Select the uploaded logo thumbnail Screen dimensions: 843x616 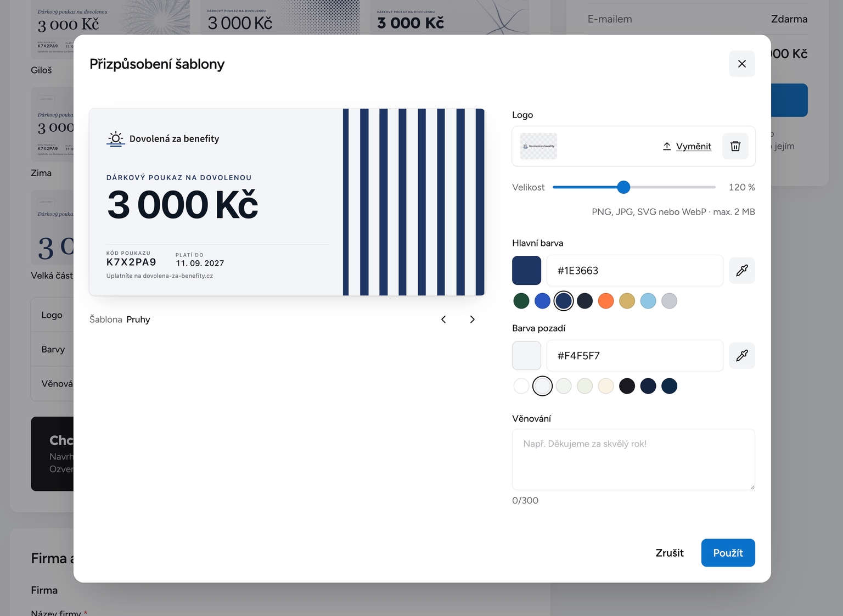[x=538, y=146]
